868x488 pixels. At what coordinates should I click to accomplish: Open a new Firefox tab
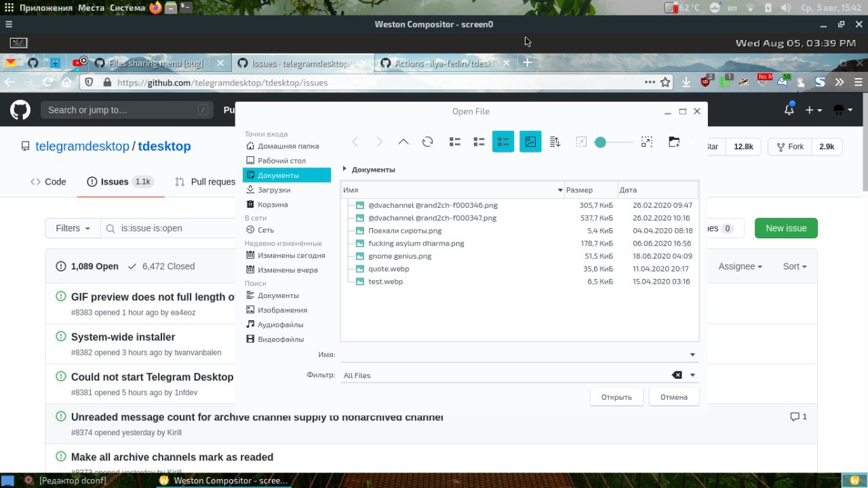pyautogui.click(x=527, y=62)
